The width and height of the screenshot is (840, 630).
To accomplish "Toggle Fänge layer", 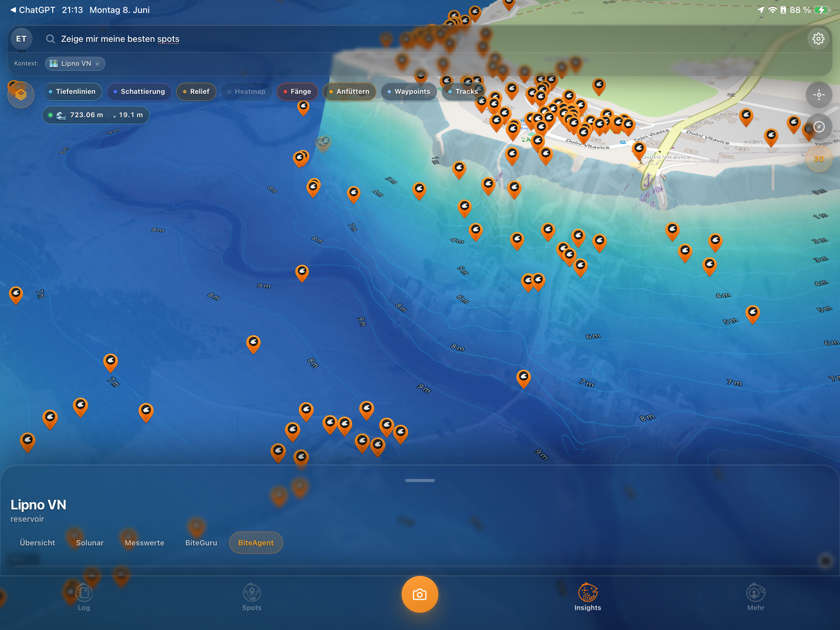I will 297,92.
